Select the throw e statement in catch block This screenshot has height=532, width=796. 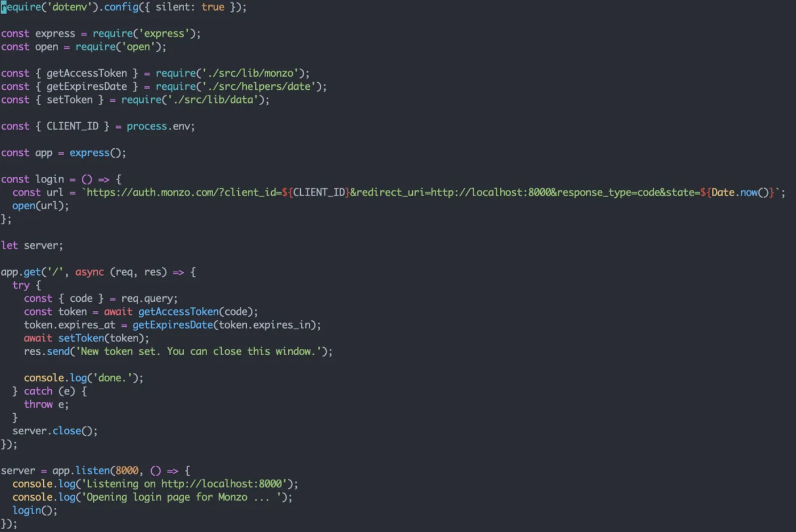45,404
